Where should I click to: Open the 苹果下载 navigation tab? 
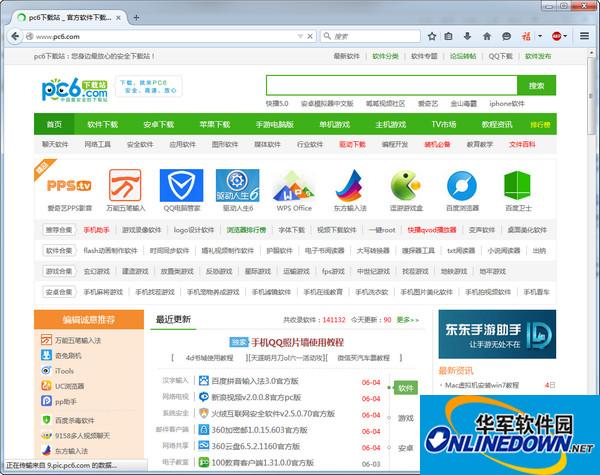tap(215, 124)
